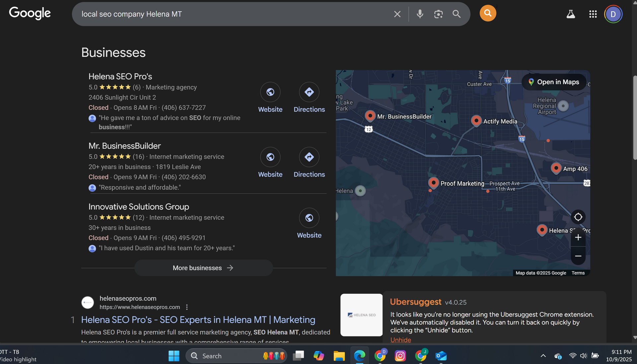
Task: Click Open in Maps button
Action: [x=554, y=82]
